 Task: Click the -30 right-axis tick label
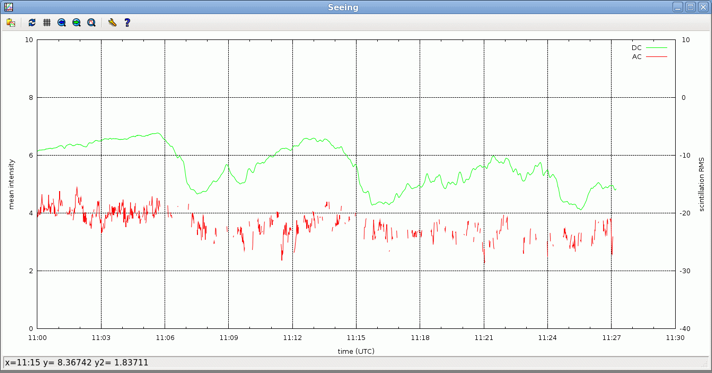685,271
